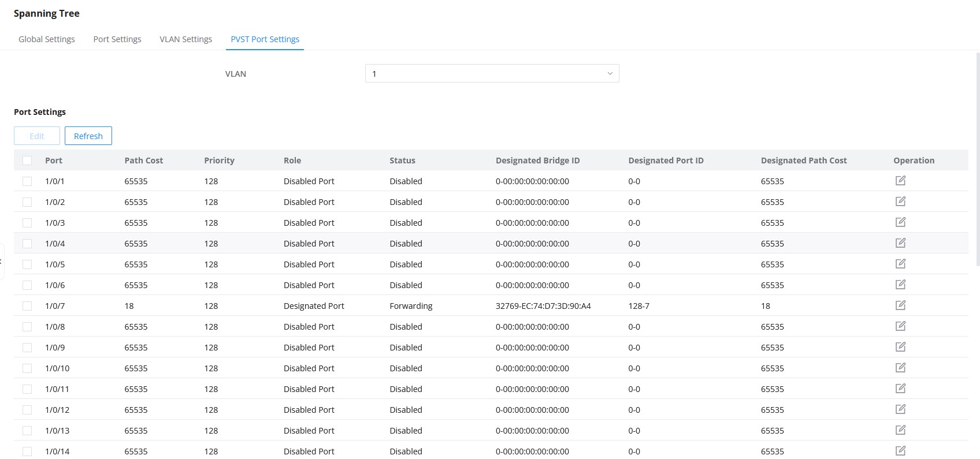The height and width of the screenshot is (459, 980).
Task: Tick checkbox beside port 1/0/9
Action: point(27,348)
